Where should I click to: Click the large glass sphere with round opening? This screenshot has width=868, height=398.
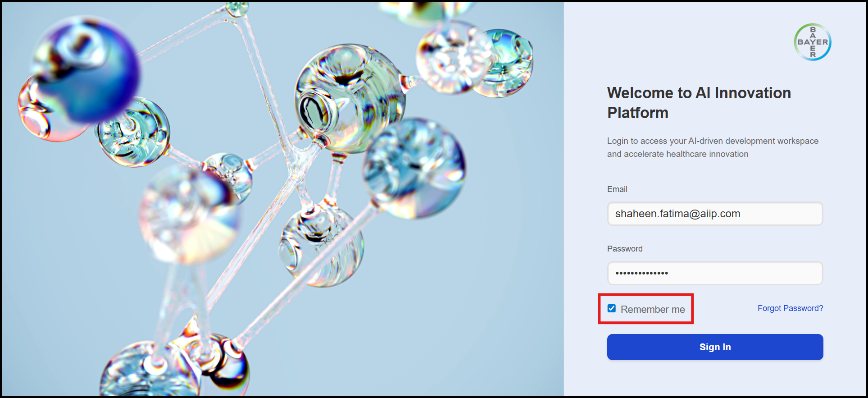click(x=349, y=97)
